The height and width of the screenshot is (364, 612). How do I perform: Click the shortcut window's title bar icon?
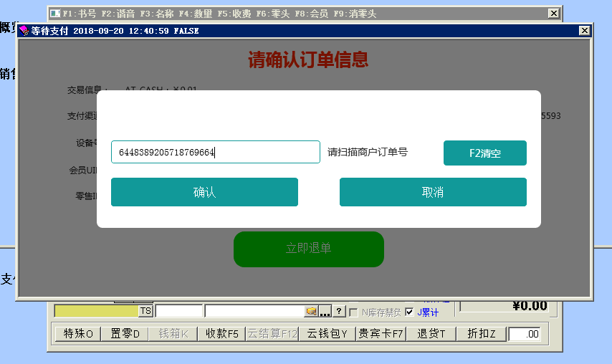point(55,14)
